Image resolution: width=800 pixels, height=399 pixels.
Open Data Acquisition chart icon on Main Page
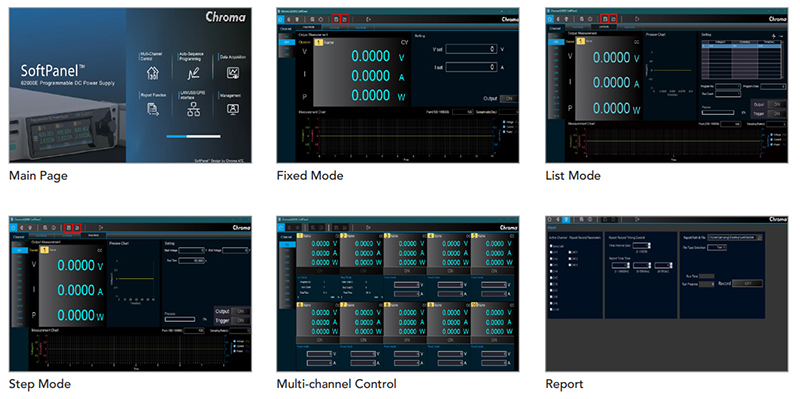click(233, 73)
